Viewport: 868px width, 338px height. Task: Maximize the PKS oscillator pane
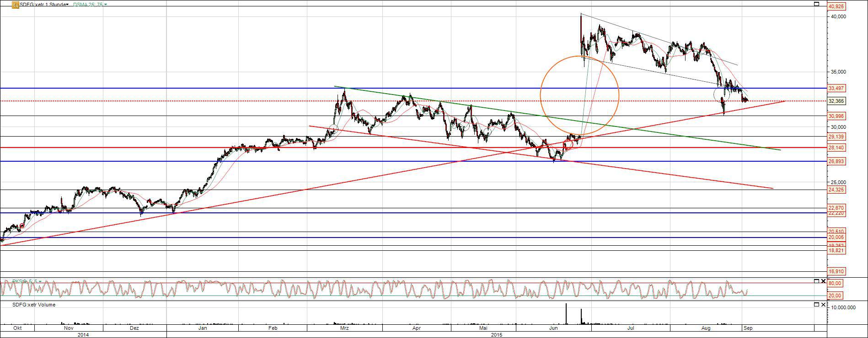(817, 281)
